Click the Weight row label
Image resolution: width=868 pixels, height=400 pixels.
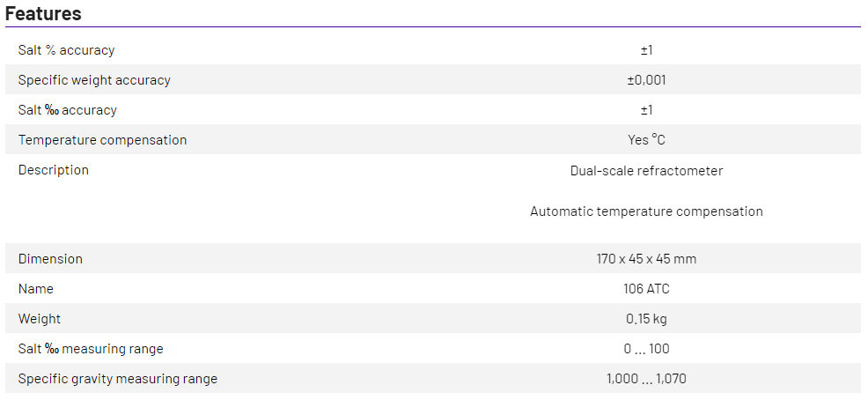tap(40, 319)
